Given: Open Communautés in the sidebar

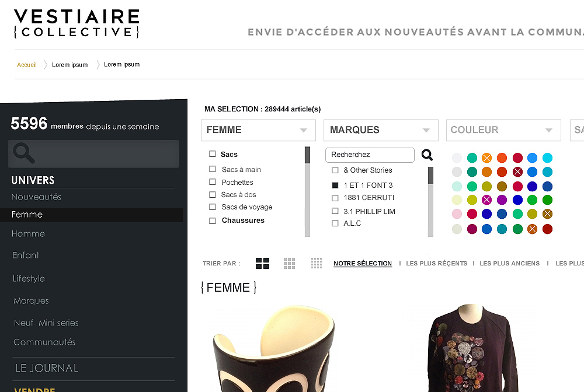Looking at the screenshot, I should click(x=44, y=342).
